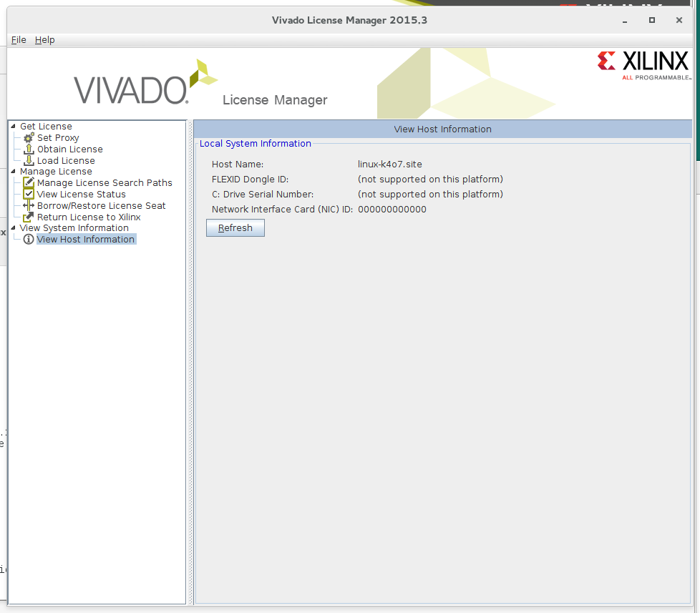Click the Set Proxy gear icon
The width and height of the screenshot is (700, 613).
coord(29,137)
